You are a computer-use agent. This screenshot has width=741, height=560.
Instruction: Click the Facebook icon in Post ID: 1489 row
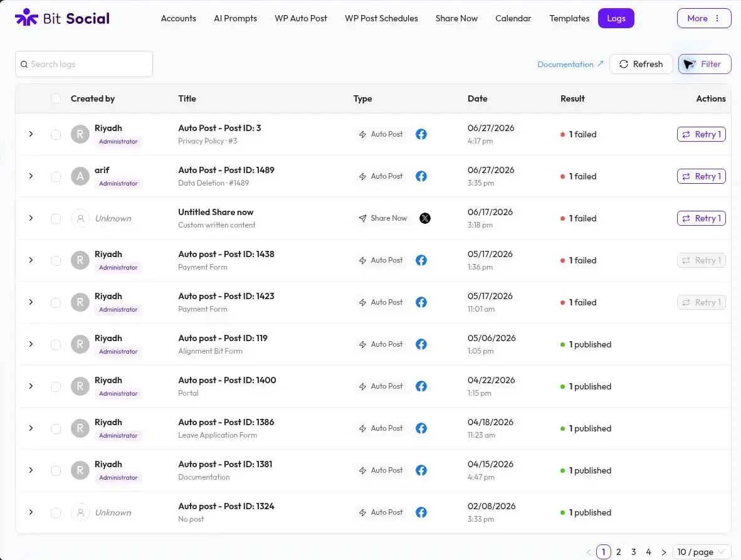click(421, 176)
